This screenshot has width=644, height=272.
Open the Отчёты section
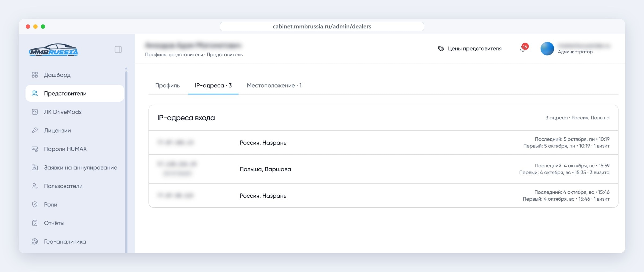75,223
